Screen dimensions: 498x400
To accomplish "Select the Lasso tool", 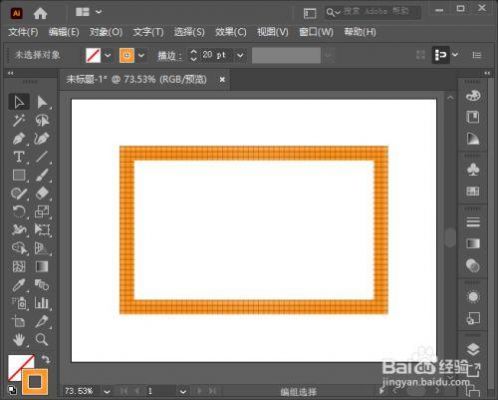I will [x=42, y=120].
